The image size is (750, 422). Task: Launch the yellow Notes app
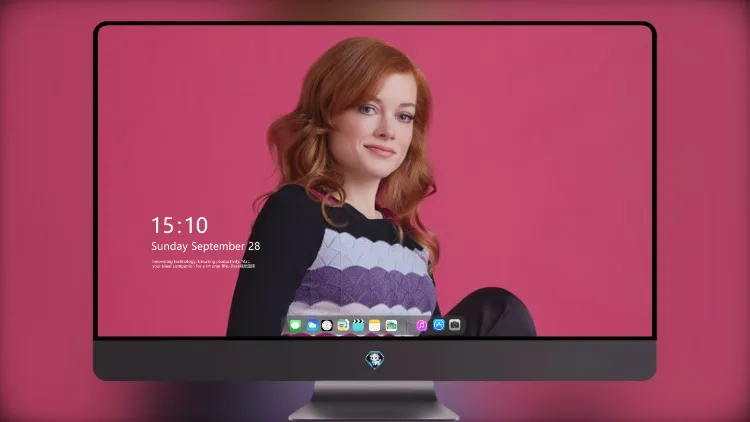(375, 326)
